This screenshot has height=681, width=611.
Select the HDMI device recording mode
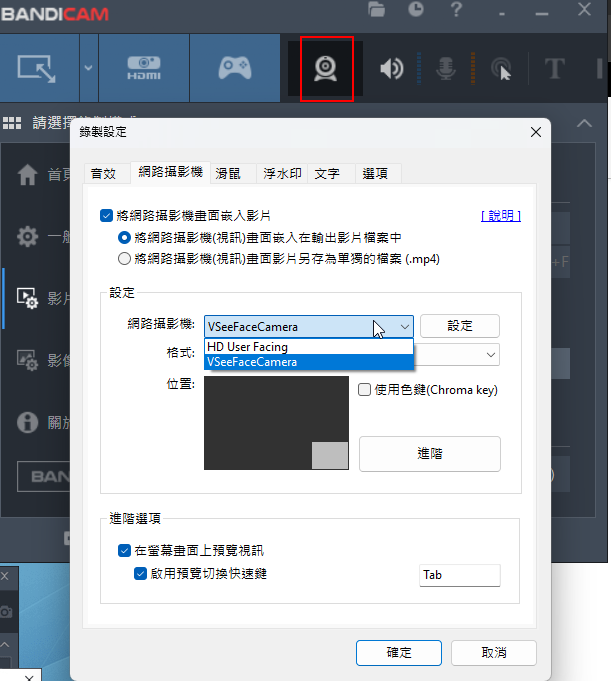(144, 68)
